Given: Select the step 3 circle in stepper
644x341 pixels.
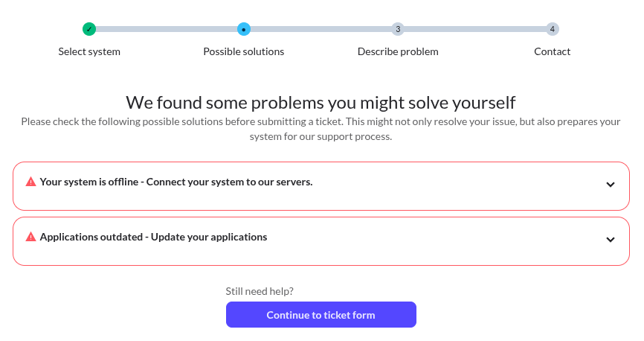Looking at the screenshot, I should tap(398, 29).
